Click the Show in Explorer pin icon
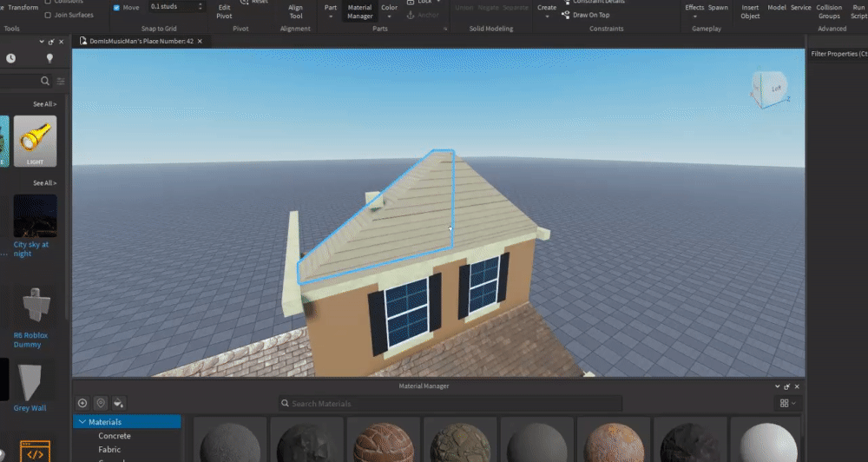This screenshot has height=462, width=868. [100, 403]
